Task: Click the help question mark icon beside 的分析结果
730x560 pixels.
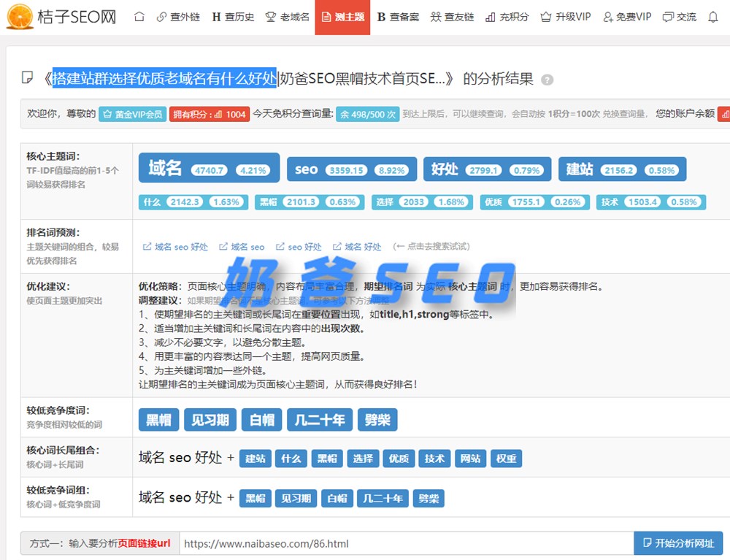Action: pos(547,80)
